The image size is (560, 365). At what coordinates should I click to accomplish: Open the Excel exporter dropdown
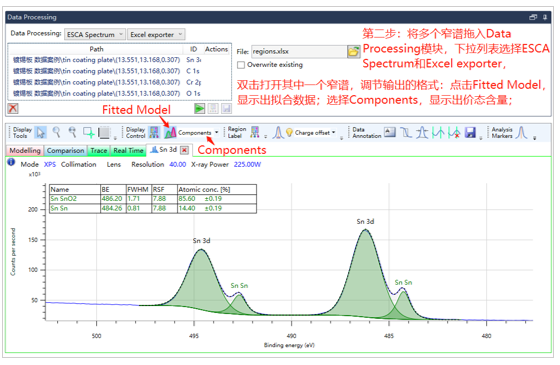156,35
